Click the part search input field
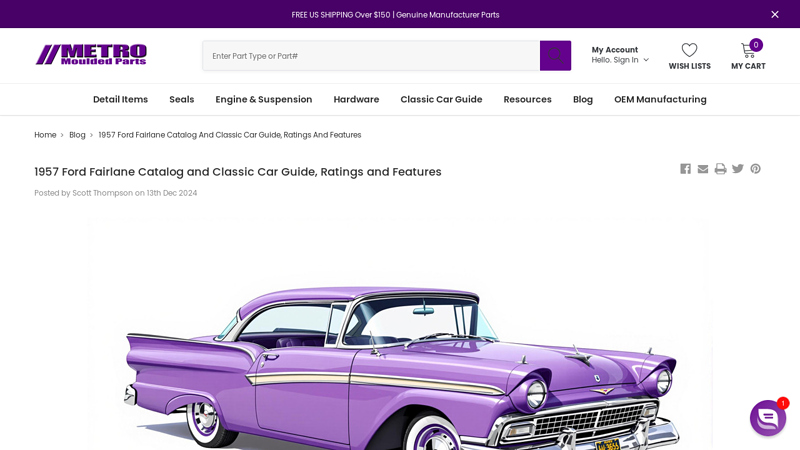Screen dimensions: 800x450 pyautogui.click(x=371, y=56)
